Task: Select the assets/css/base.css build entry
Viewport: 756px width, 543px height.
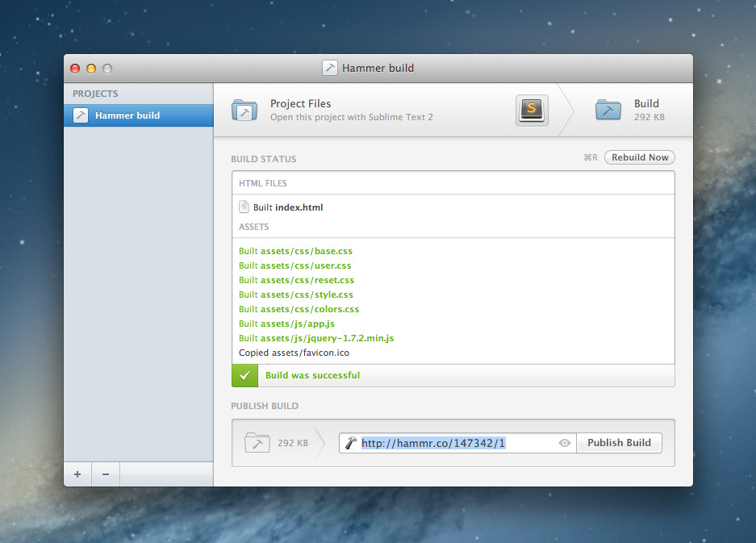Action: pos(295,251)
